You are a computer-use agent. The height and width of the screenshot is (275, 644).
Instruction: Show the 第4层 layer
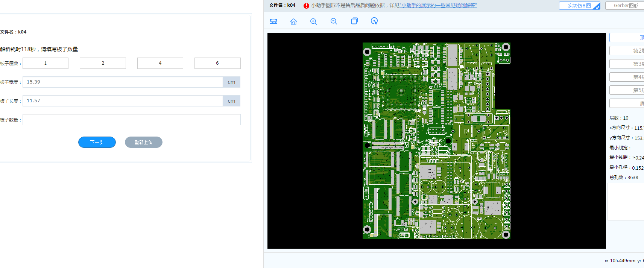click(x=627, y=77)
